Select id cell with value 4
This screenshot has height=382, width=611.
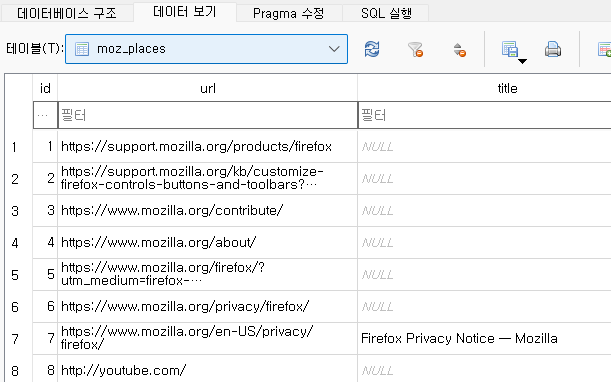[45, 243]
